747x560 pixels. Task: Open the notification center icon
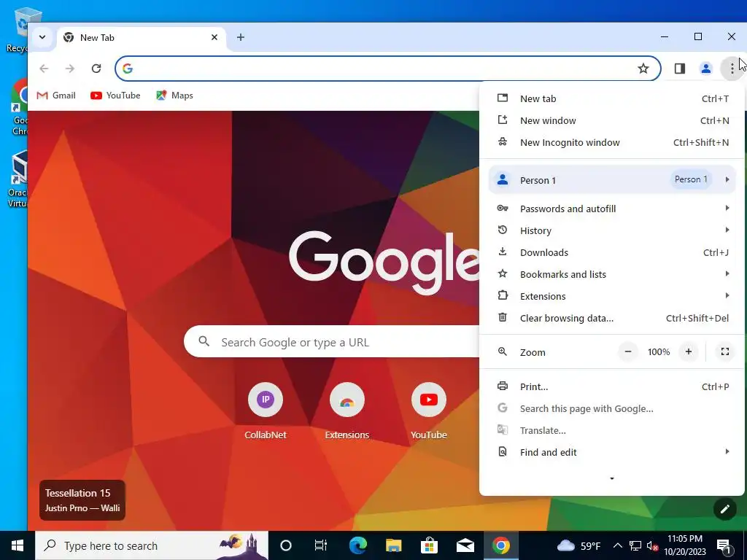pyautogui.click(x=724, y=545)
